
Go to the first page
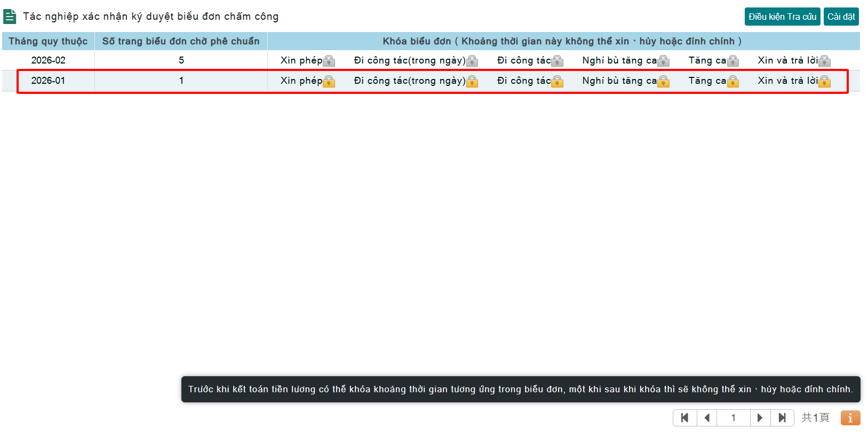685,418
